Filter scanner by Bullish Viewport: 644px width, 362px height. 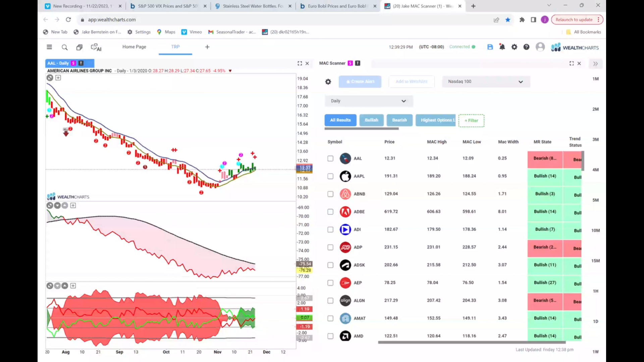pos(371,120)
